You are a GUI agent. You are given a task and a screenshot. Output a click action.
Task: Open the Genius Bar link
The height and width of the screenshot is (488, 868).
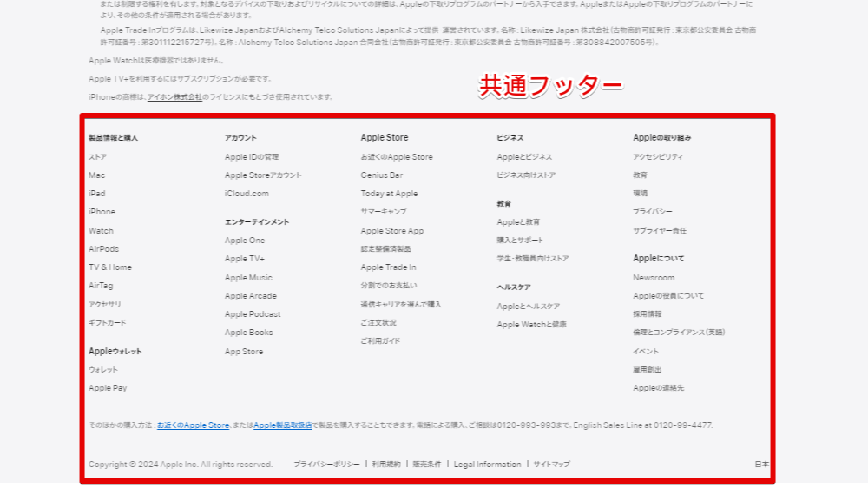point(382,175)
